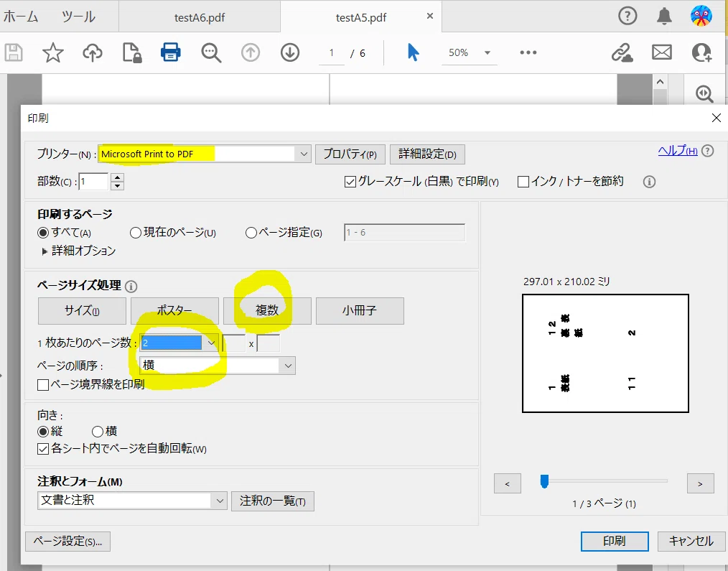Click the page number field in toolbar
The width and height of the screenshot is (728, 571).
(x=332, y=52)
